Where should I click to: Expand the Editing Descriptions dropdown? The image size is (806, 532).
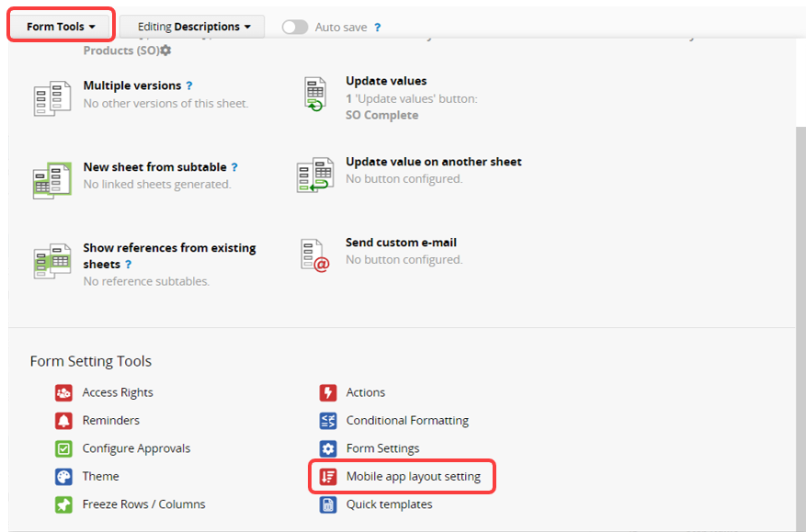tap(192, 27)
